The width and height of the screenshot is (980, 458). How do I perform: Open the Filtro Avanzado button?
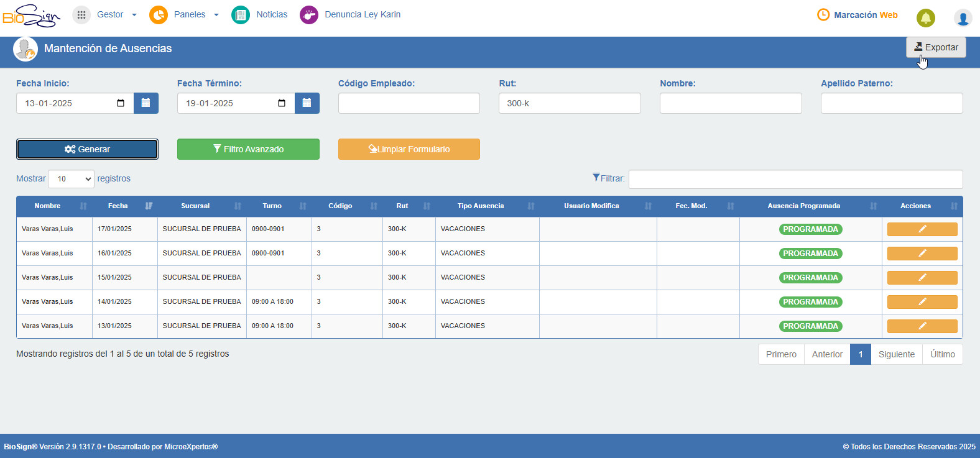tap(248, 149)
